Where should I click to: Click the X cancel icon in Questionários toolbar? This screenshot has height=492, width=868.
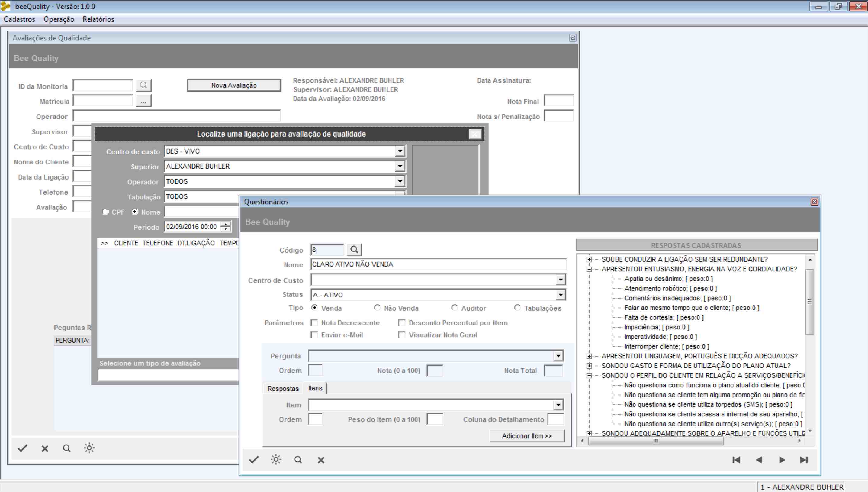click(x=321, y=460)
